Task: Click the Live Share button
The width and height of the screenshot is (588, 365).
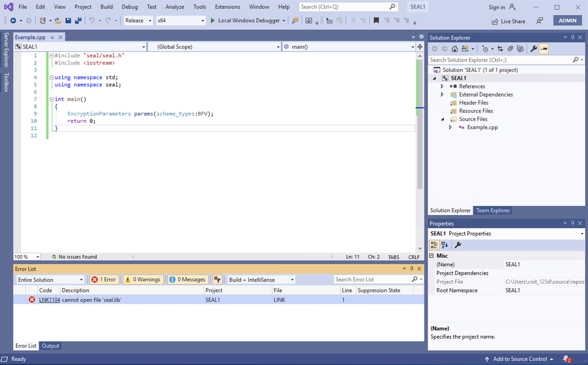Action: pyautogui.click(x=508, y=21)
